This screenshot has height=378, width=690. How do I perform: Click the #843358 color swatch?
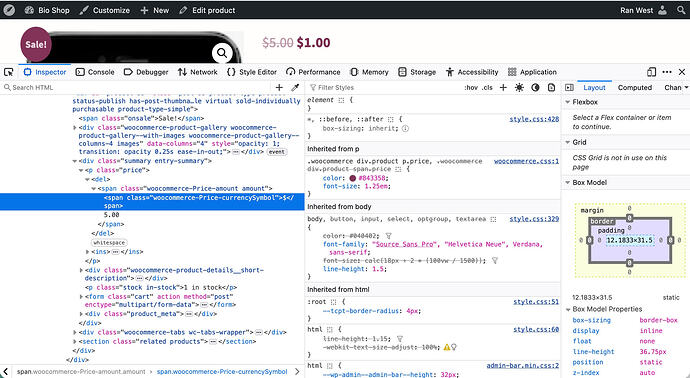[352, 178]
